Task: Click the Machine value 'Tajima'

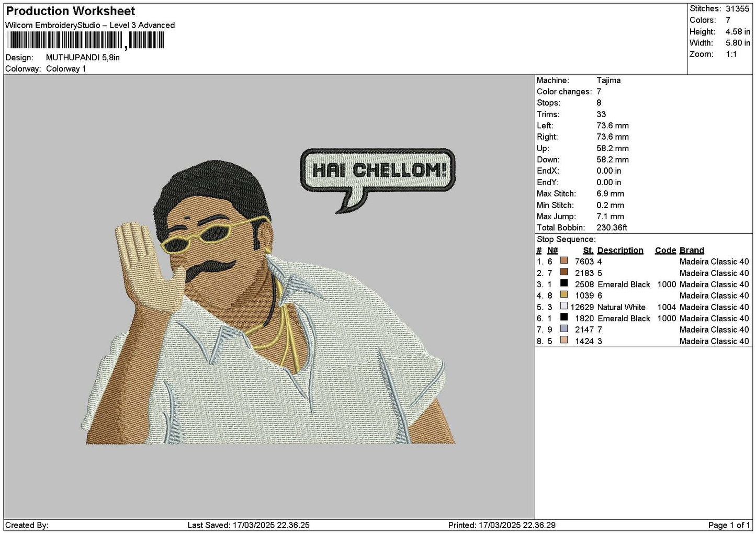Action: click(x=608, y=80)
